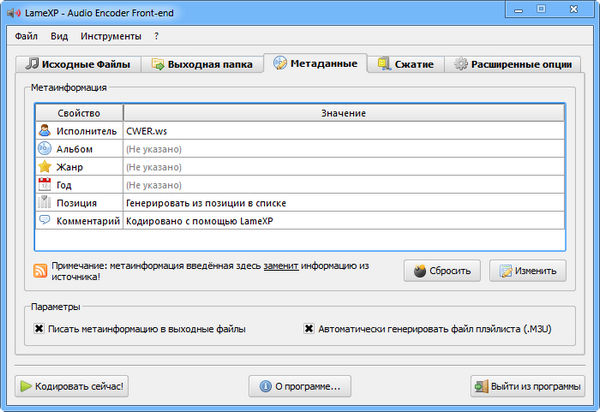Click the green play icon on Кодировать сейчас

tap(26, 386)
